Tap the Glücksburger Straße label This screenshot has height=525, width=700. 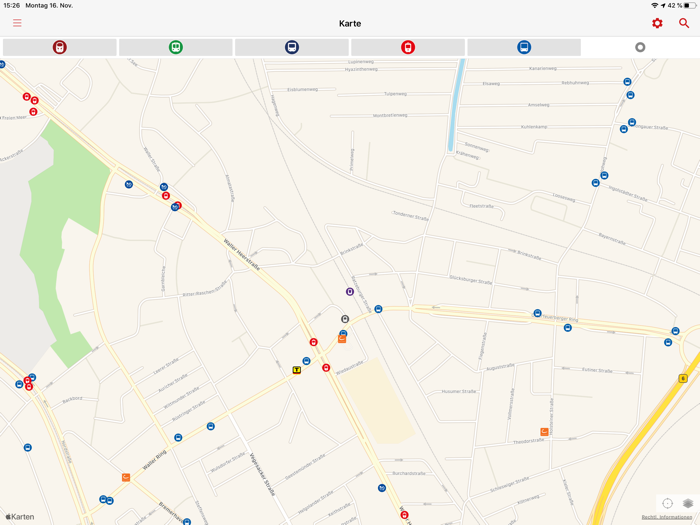click(x=471, y=279)
